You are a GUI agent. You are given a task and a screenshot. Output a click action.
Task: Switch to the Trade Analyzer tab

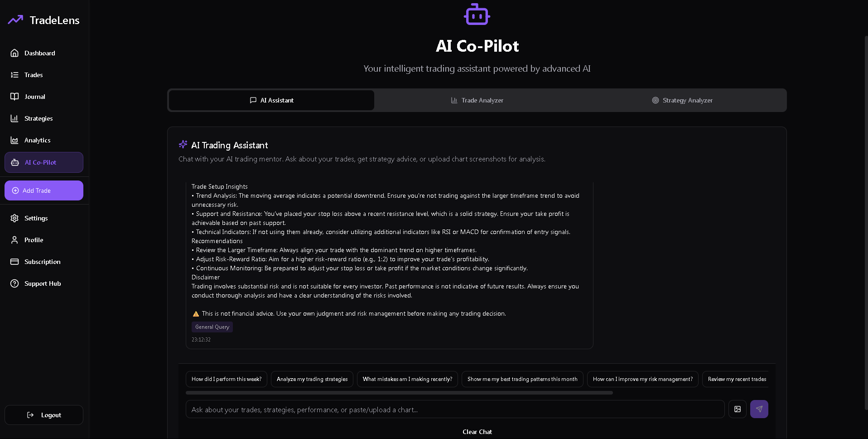477,100
